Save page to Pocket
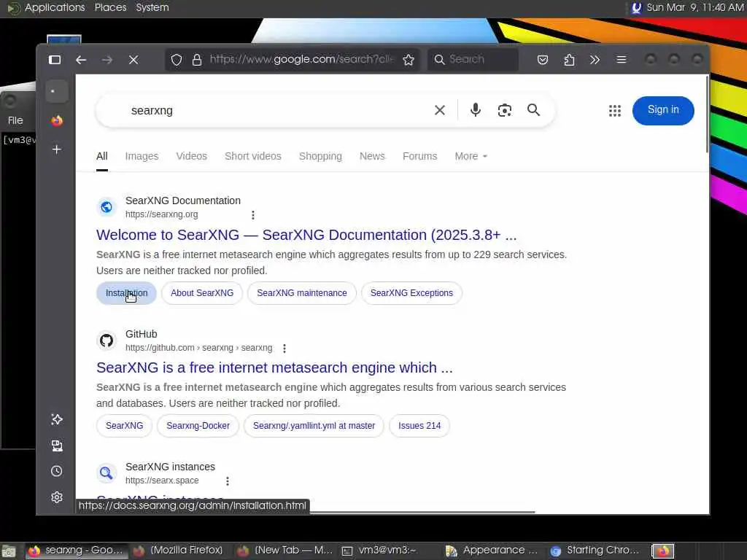Viewport: 747px width, 560px height. (543, 60)
